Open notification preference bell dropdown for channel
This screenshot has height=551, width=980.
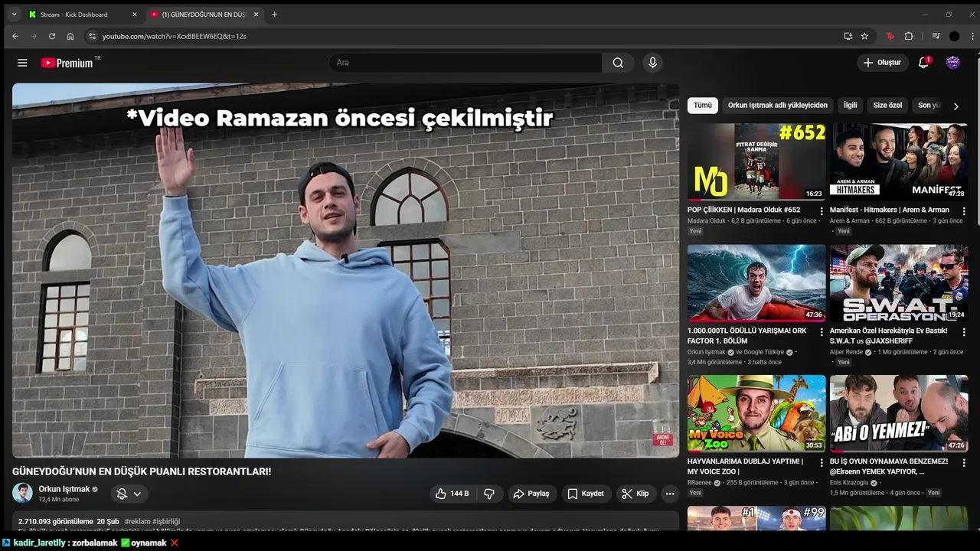(129, 494)
